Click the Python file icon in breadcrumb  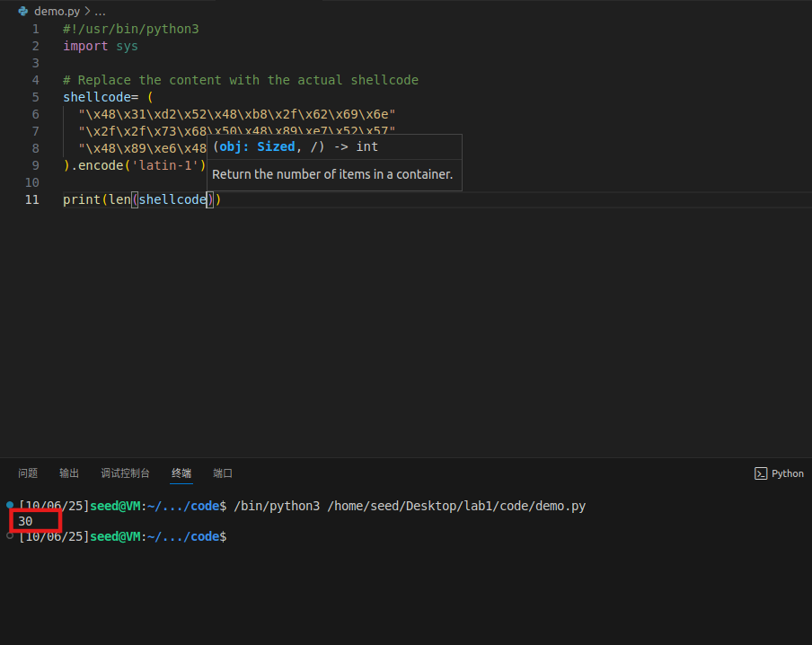tap(22, 11)
